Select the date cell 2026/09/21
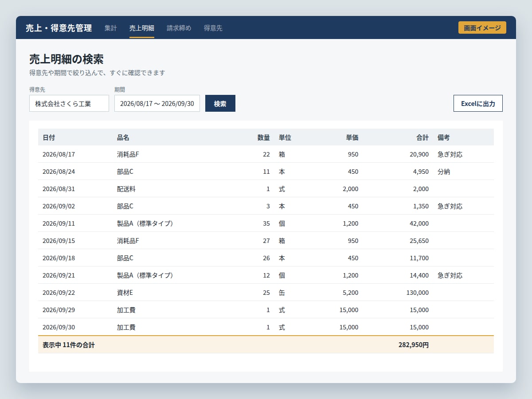The width and height of the screenshot is (532, 399). 59,275
